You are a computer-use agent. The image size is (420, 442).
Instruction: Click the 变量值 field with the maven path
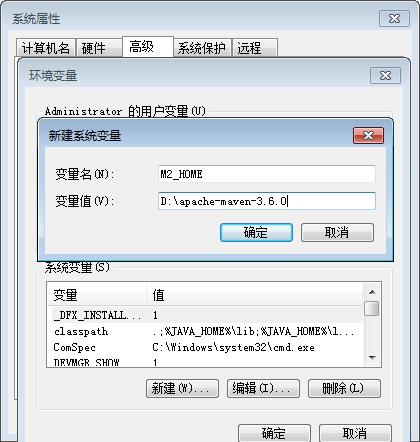tap(267, 201)
